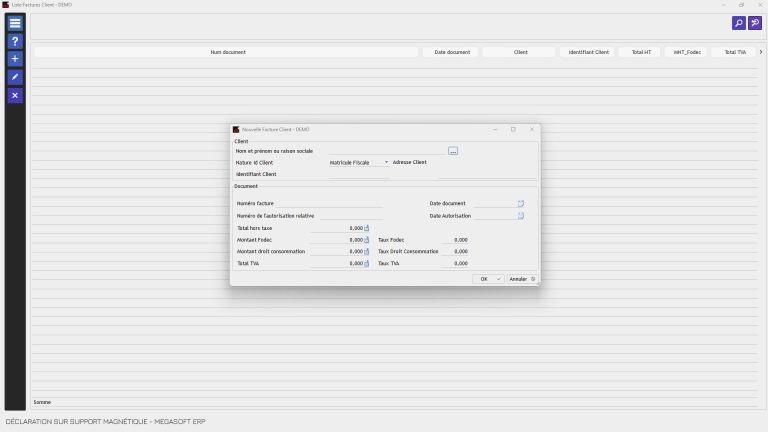Click the advanced search icon beside the magnifier
The width and height of the screenshot is (768, 432).
pos(755,23)
